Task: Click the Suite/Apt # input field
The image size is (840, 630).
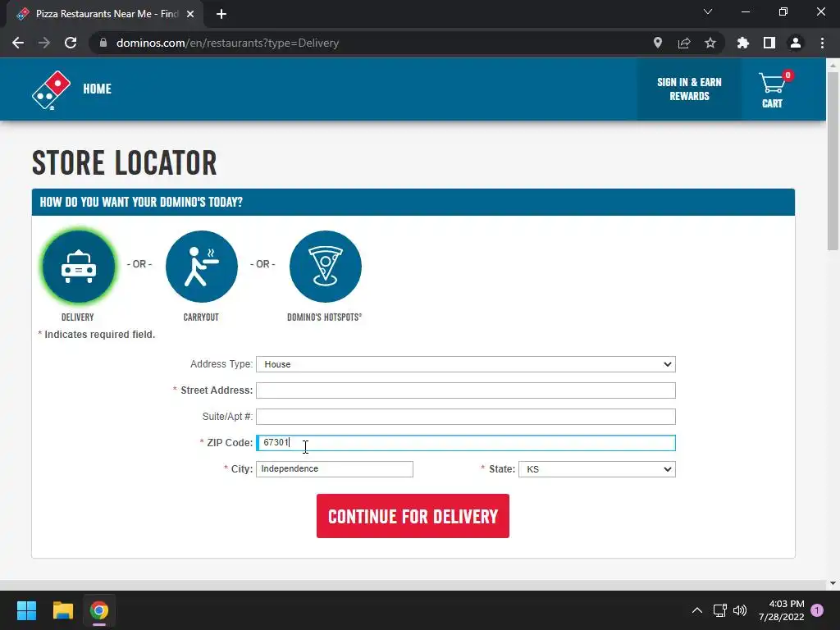Action: tap(466, 417)
